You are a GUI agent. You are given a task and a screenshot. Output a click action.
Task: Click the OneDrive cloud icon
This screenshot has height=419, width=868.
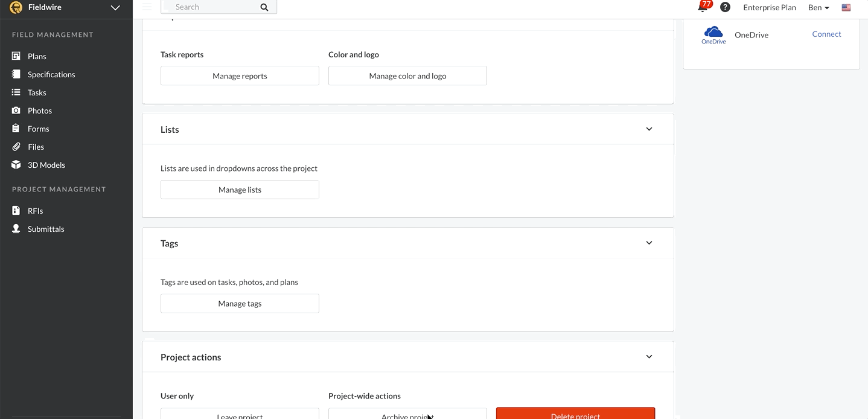coord(713,34)
